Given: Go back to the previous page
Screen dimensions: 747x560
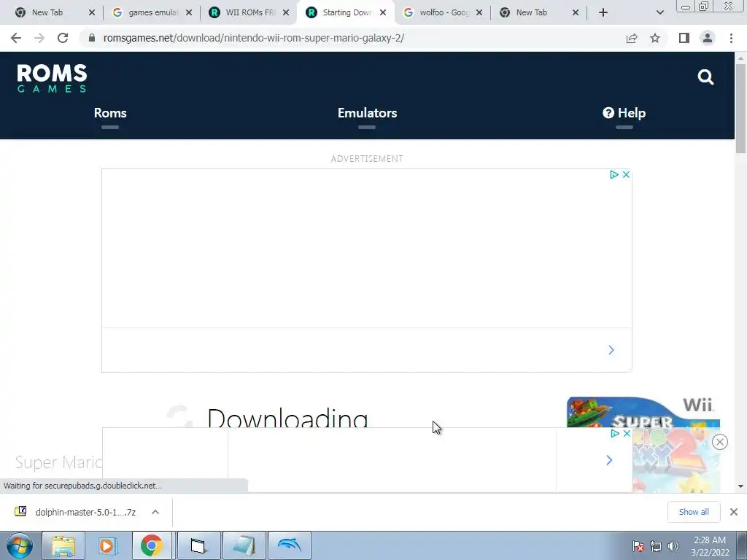Looking at the screenshot, I should pyautogui.click(x=16, y=38).
